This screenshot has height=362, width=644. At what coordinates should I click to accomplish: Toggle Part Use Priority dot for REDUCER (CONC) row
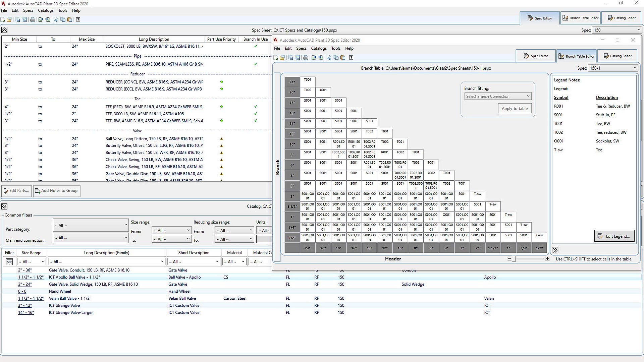[221, 82]
